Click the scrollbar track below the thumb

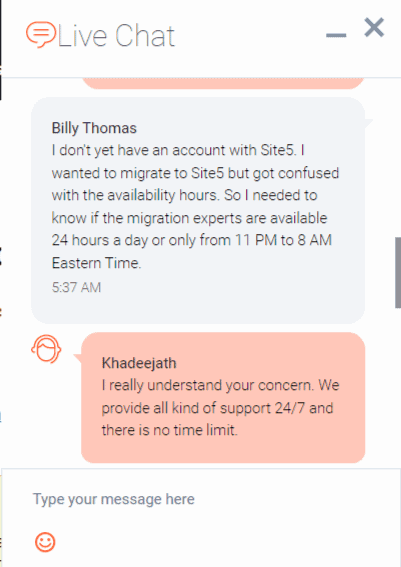(x=398, y=387)
